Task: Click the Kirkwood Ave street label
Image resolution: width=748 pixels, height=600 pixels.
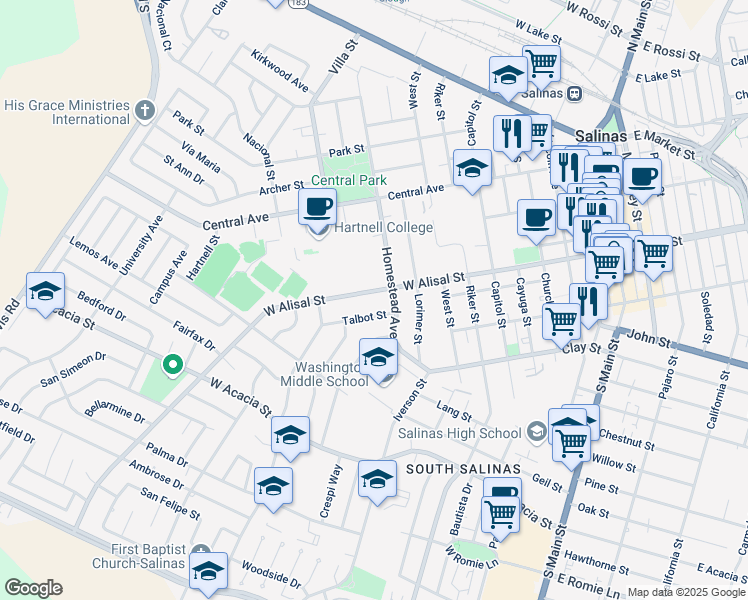Action: pos(280,71)
